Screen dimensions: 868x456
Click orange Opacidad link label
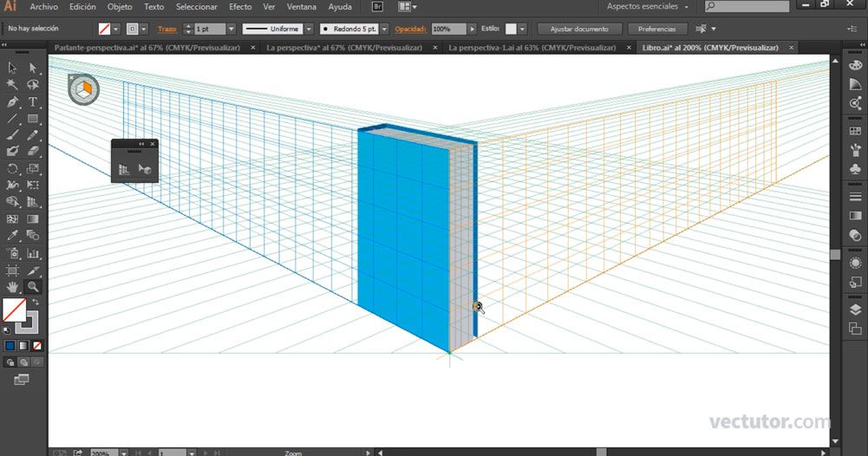click(x=410, y=29)
